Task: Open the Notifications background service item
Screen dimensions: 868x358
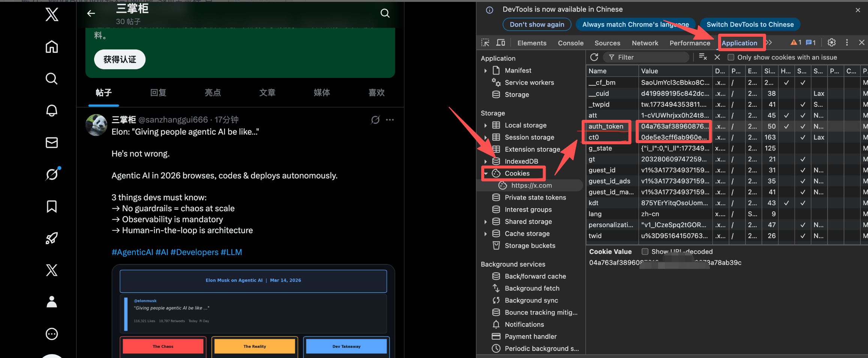Action: 524,325
